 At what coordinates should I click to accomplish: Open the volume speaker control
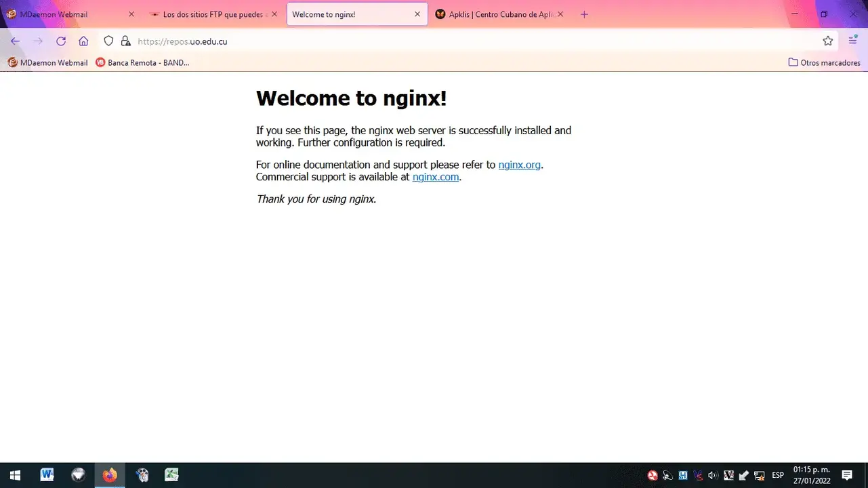point(713,476)
